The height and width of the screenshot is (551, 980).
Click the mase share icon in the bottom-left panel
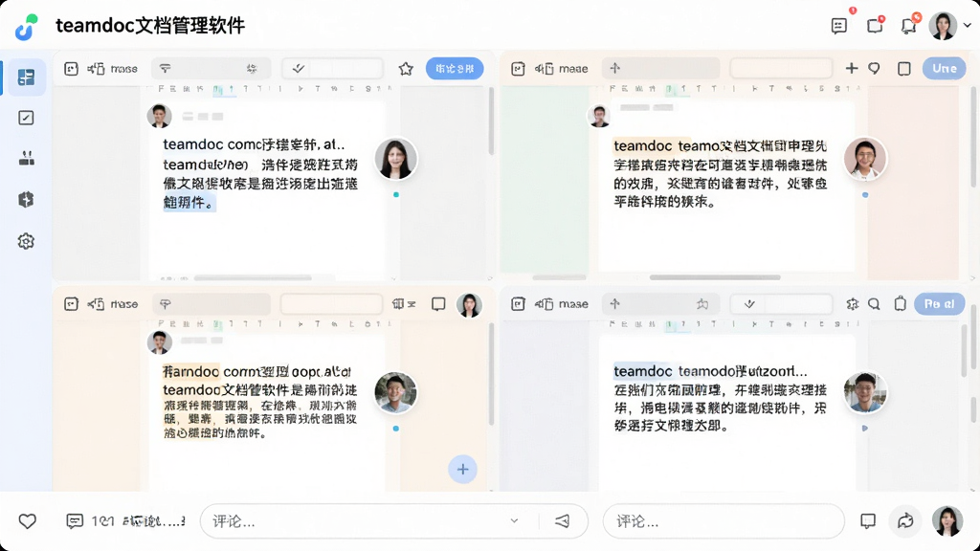96,304
